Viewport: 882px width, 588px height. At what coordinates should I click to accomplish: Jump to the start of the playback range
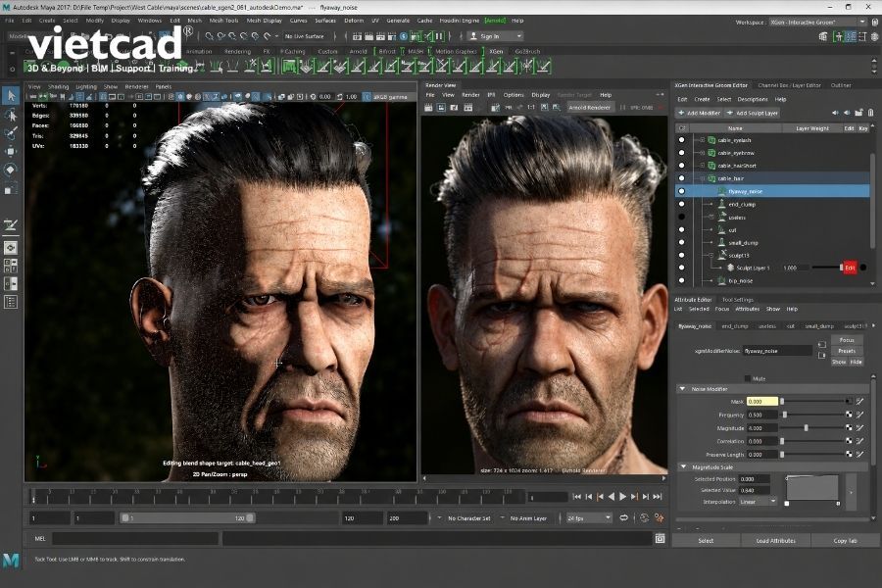576,496
